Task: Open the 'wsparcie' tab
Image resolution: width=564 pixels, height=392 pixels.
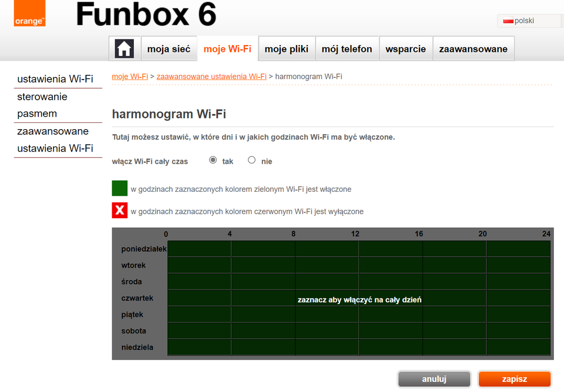Action: pyautogui.click(x=405, y=49)
